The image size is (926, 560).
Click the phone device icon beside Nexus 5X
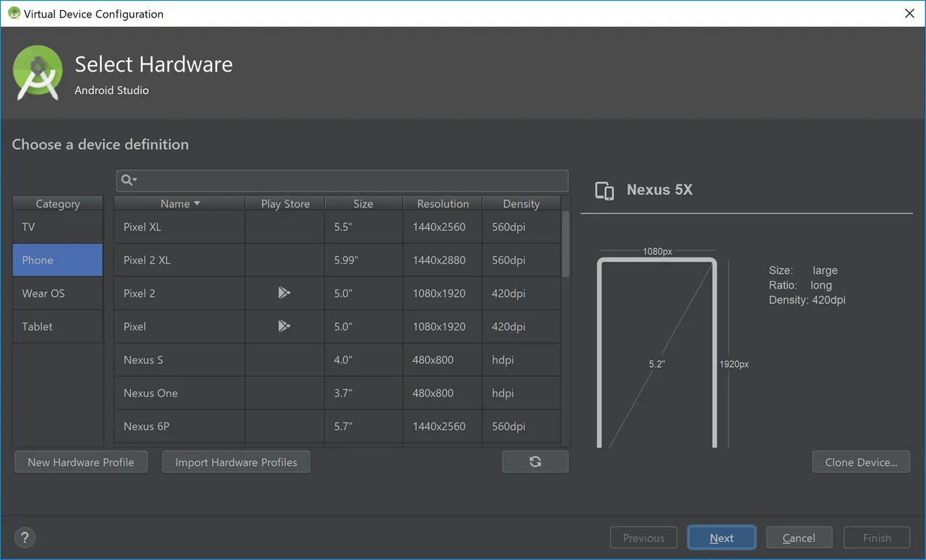pos(604,190)
